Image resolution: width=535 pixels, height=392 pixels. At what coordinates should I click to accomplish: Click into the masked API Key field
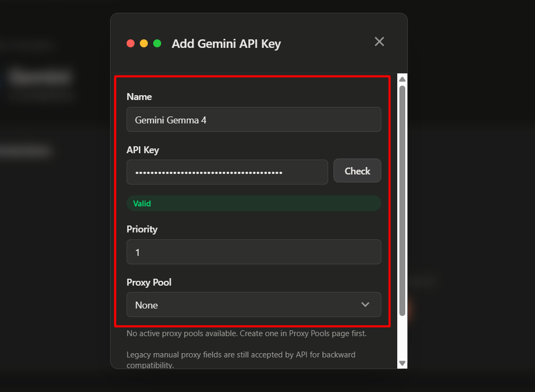pos(227,172)
